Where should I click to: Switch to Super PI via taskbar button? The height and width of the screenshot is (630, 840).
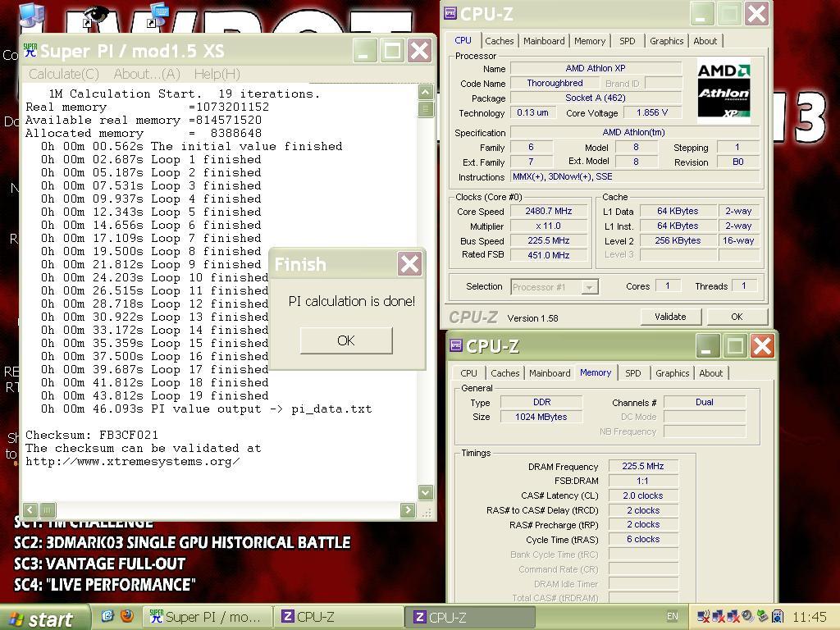point(208,617)
